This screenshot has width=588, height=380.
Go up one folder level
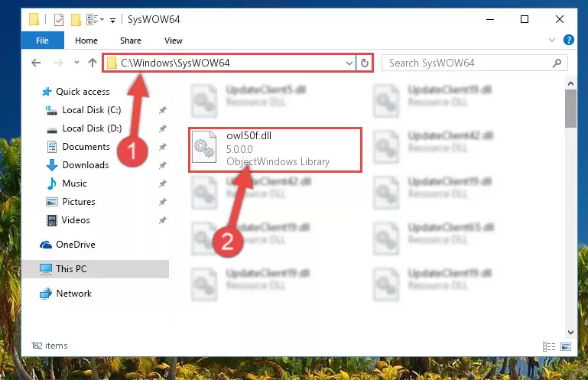93,63
